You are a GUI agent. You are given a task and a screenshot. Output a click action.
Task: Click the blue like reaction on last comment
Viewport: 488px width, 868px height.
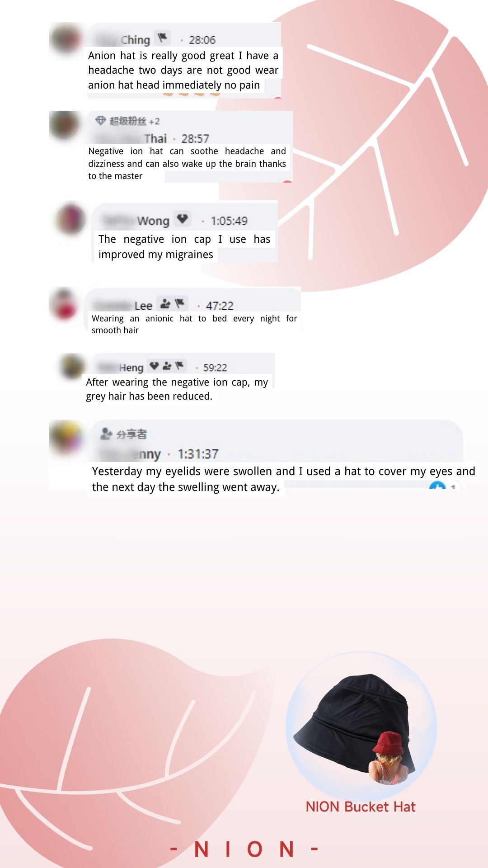pyautogui.click(x=437, y=486)
